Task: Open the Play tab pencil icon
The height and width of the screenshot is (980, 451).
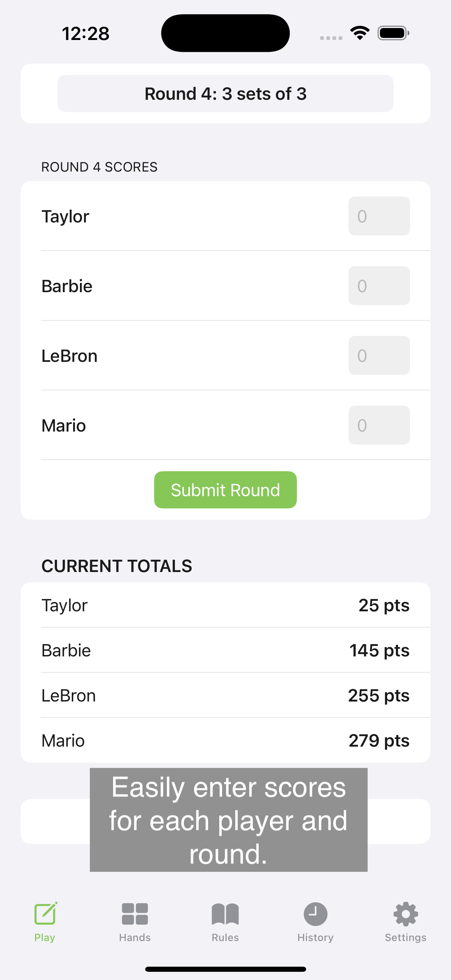Action: (x=45, y=913)
